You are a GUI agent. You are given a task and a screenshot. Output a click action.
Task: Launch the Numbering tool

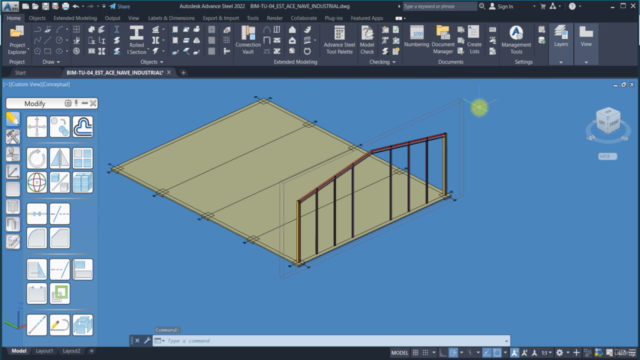(417, 37)
